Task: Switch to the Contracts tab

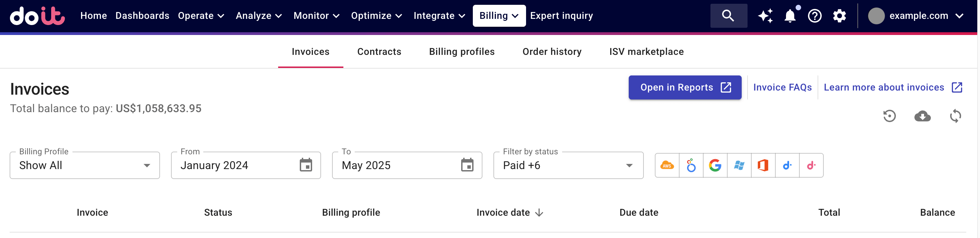Action: point(379,51)
